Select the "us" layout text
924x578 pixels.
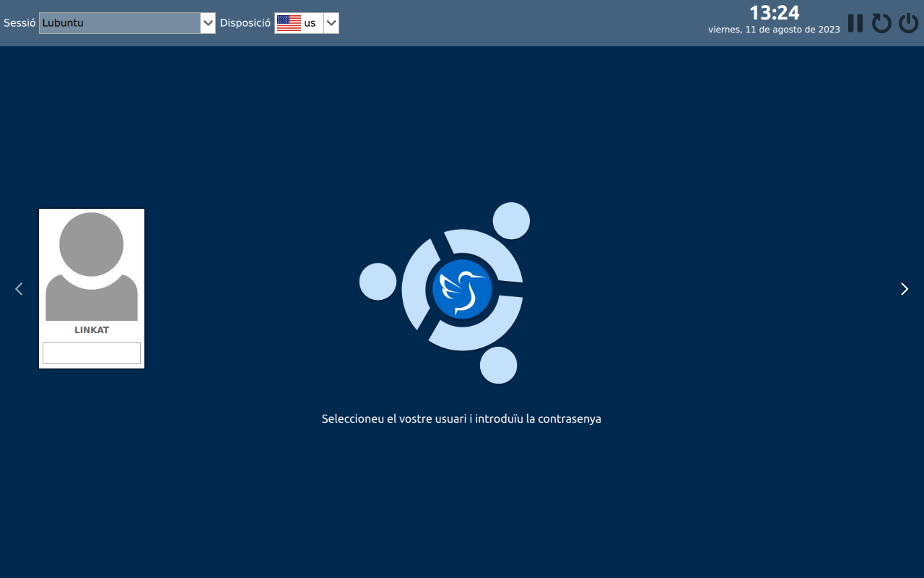pos(310,23)
